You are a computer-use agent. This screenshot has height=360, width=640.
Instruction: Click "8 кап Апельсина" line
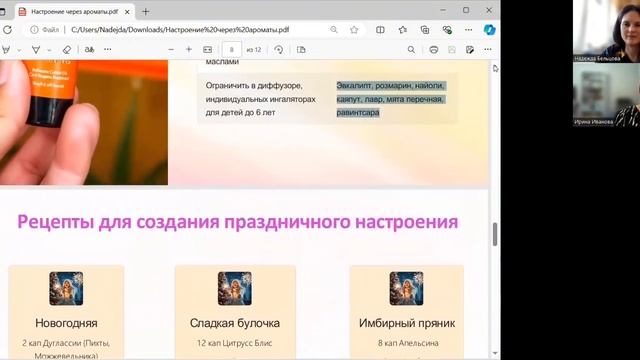tap(408, 343)
